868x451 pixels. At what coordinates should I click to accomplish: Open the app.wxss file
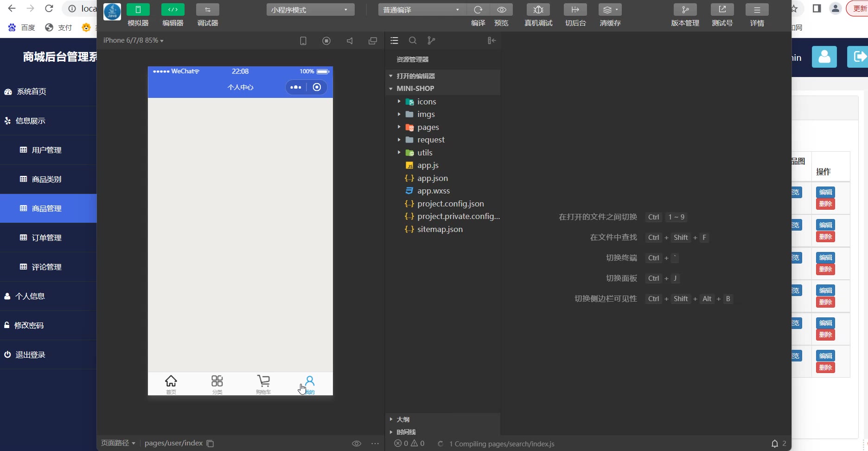tap(443, 191)
